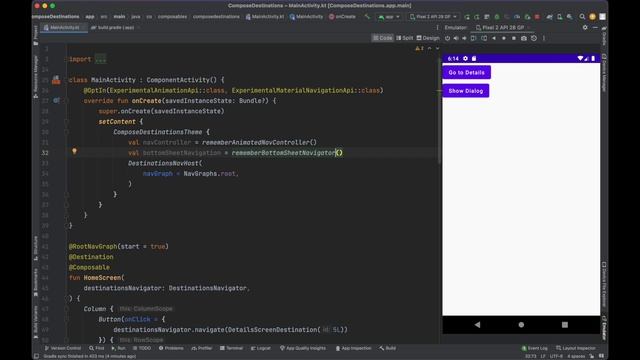This screenshot has height=360, width=640.
Task: Tap Android home navigation button in emulator
Action: point(521,324)
